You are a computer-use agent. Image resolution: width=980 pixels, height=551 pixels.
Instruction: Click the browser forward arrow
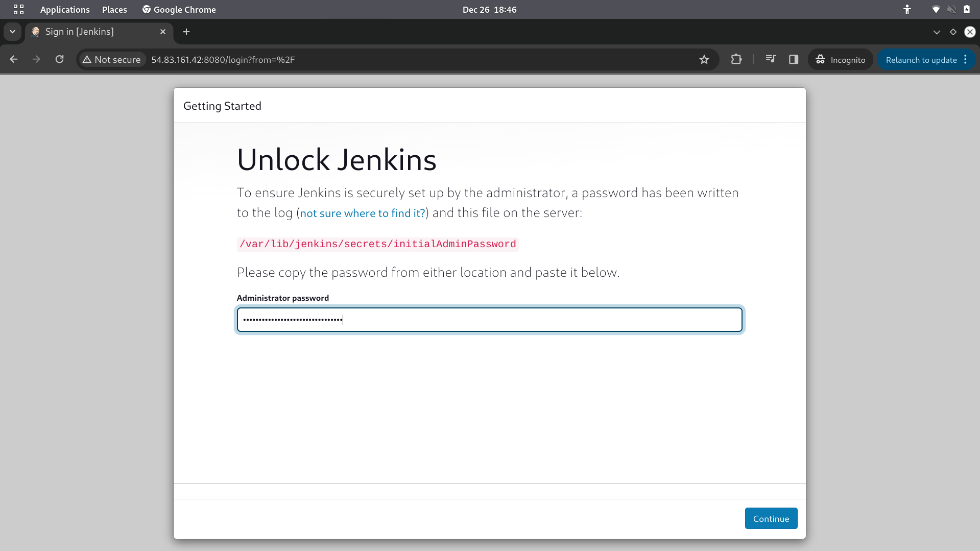click(36, 60)
